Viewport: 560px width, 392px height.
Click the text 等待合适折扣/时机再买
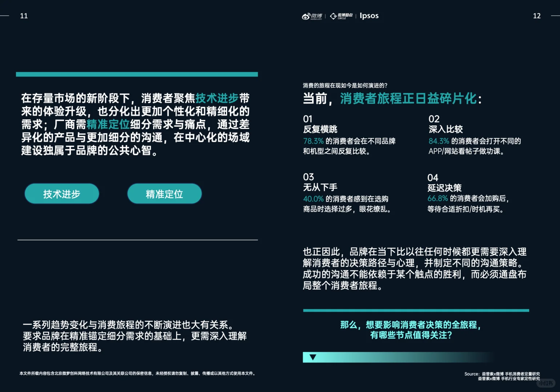[466, 209]
